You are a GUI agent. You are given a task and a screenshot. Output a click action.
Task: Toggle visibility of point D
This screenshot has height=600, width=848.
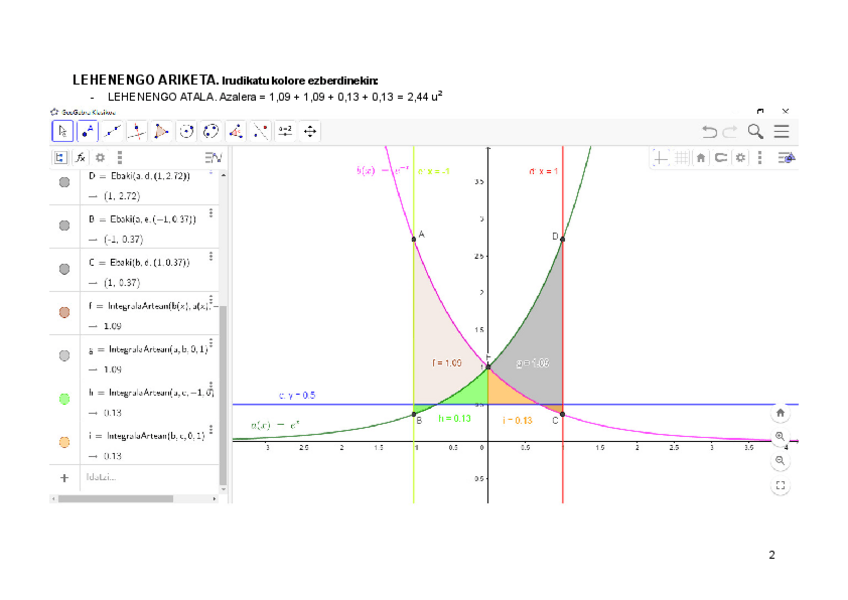(65, 182)
